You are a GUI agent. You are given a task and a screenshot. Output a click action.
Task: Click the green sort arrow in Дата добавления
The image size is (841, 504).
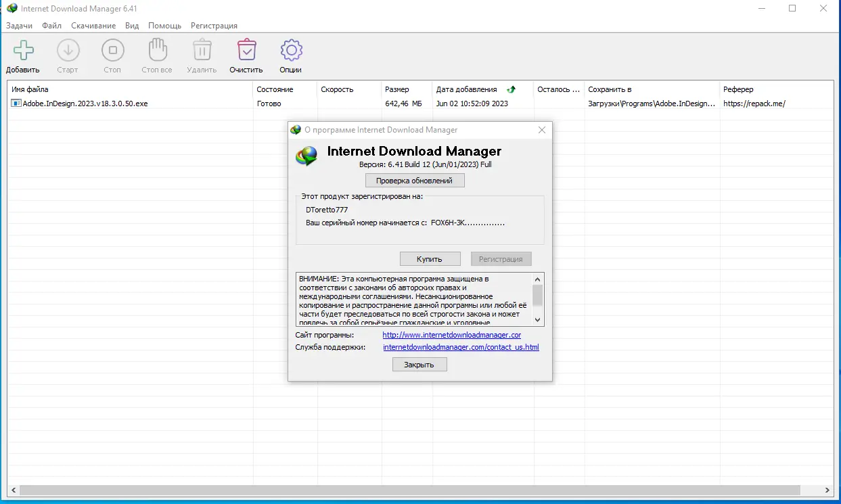click(x=512, y=89)
